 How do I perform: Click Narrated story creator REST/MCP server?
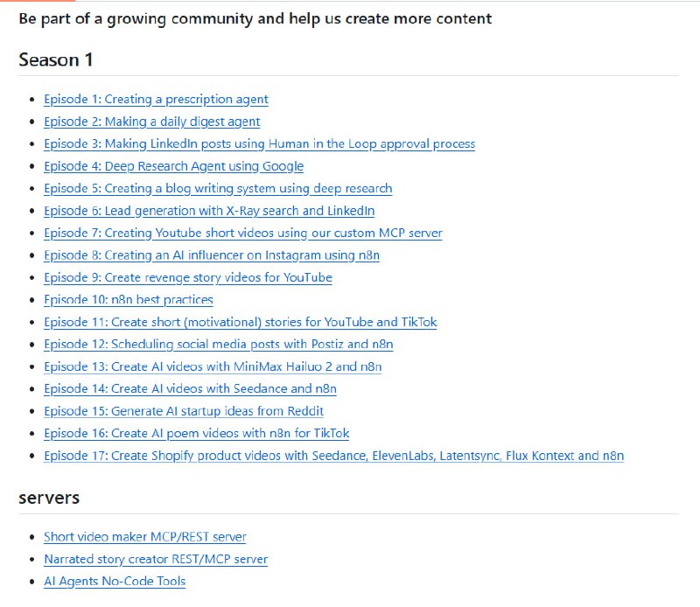(155, 559)
